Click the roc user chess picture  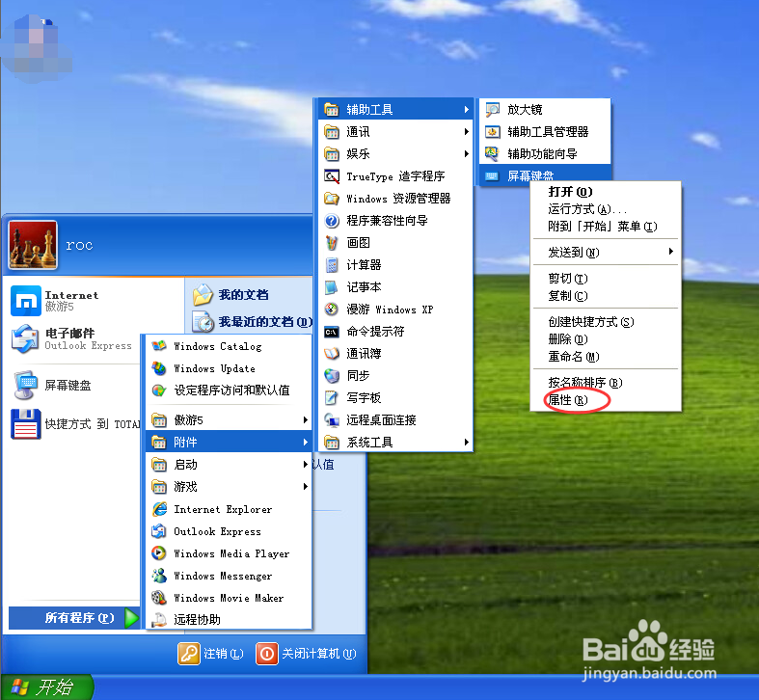[x=33, y=245]
